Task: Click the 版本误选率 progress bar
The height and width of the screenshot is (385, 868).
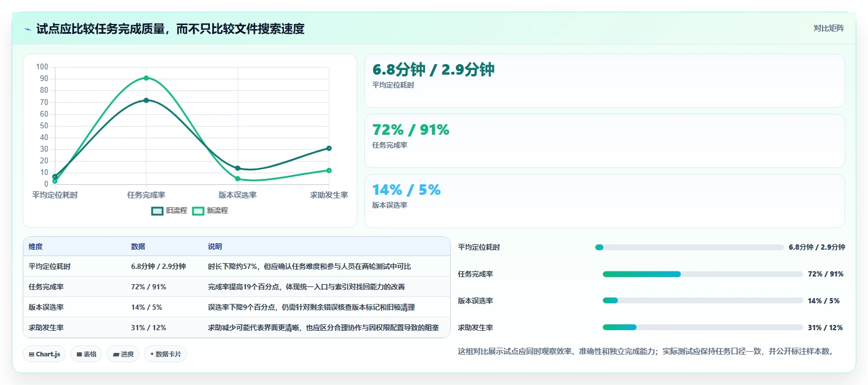Action: point(703,301)
